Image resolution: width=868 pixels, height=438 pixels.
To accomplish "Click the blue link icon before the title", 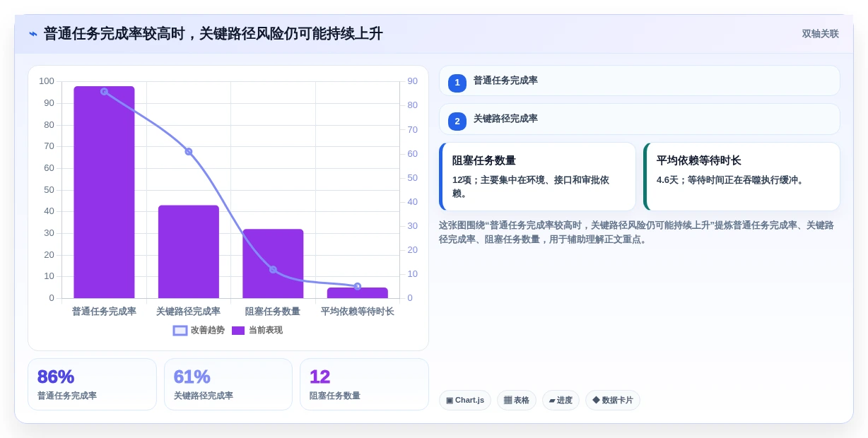I will point(33,34).
